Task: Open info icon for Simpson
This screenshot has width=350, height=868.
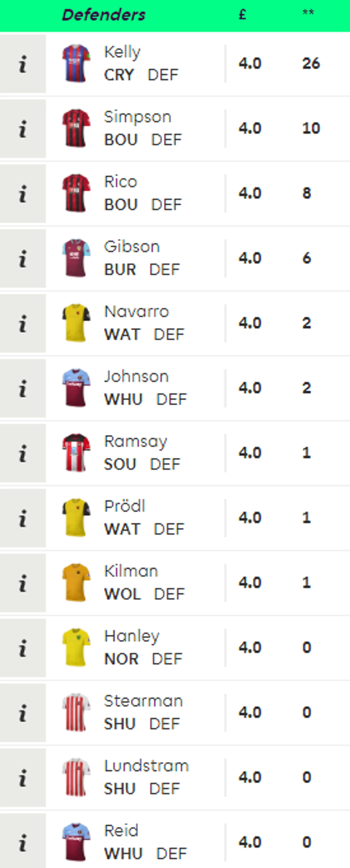Action: (x=23, y=129)
